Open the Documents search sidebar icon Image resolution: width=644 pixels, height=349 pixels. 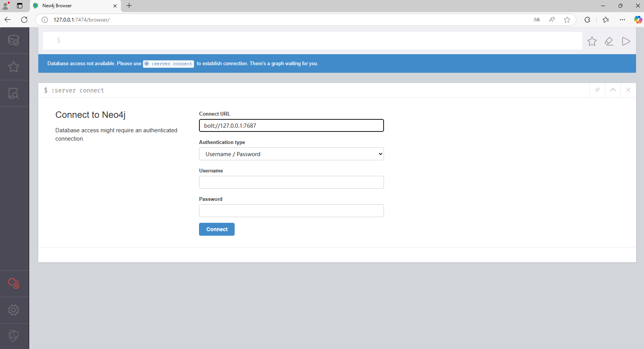click(14, 93)
